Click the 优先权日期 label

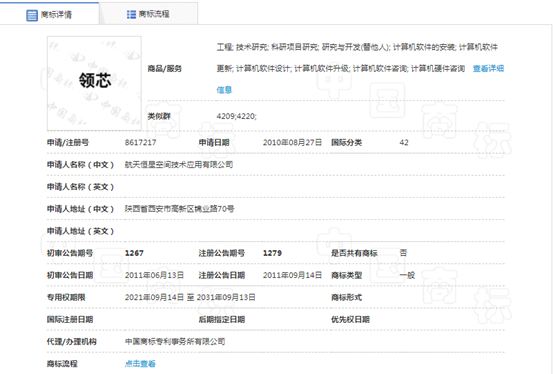pos(350,319)
